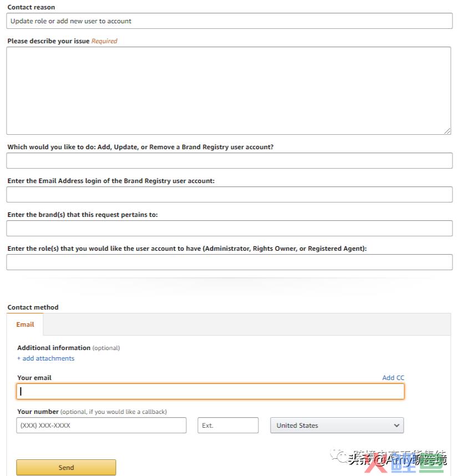
Task: Select the Email Address login input box
Action: coord(229,194)
